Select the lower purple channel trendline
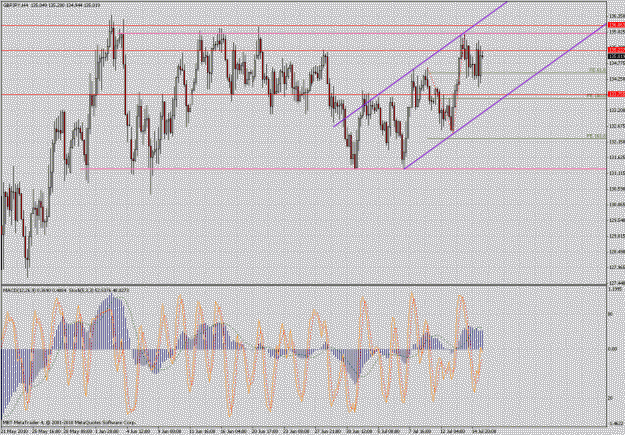This screenshot has height=435, width=625. [x=505, y=96]
